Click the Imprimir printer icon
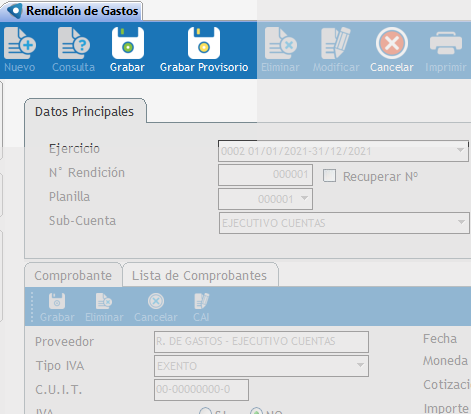This screenshot has height=414, width=471. (x=446, y=44)
